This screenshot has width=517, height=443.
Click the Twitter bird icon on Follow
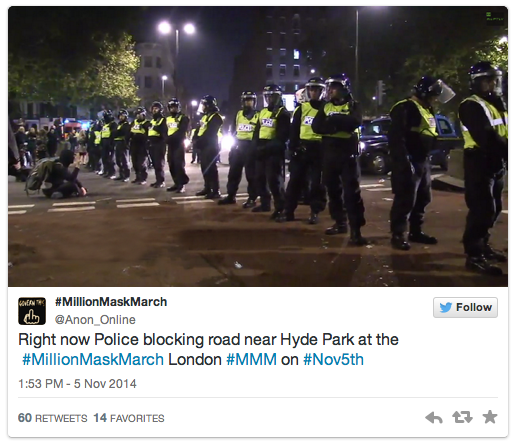pyautogui.click(x=446, y=307)
